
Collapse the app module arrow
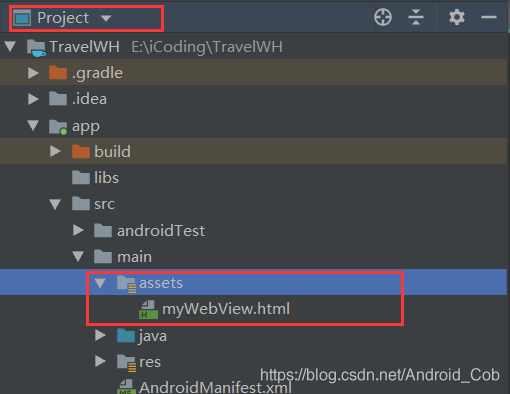click(33, 125)
